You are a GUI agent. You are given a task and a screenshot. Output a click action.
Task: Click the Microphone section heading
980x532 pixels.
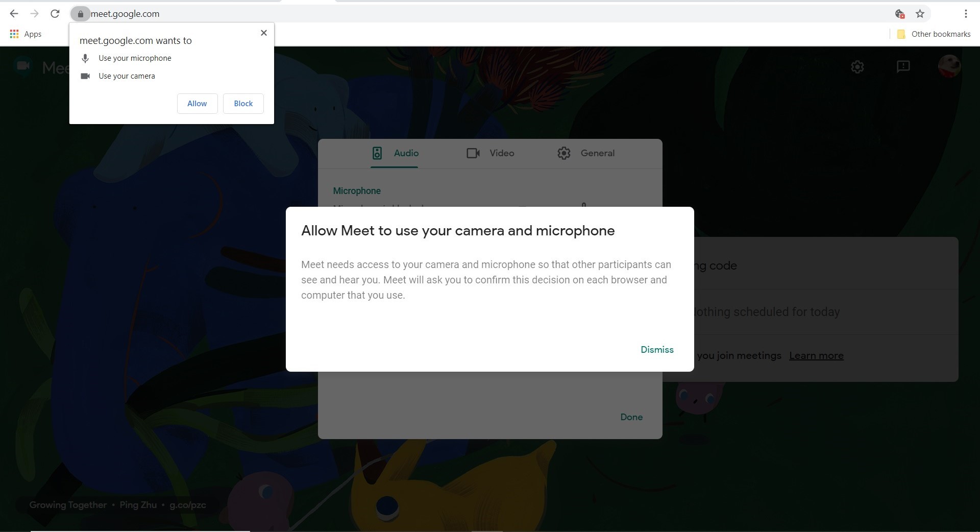tap(357, 191)
